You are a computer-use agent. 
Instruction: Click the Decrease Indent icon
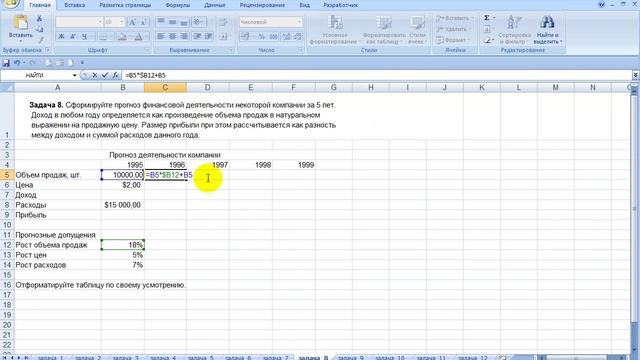[198, 37]
